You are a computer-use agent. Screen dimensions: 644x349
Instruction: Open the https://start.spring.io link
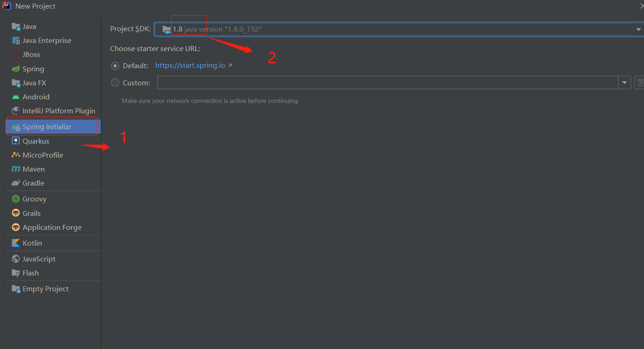point(190,65)
